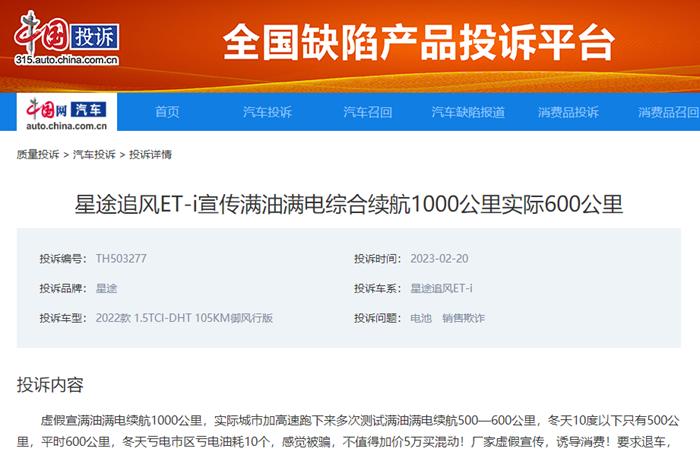Click the complaint text starting 虚假宣满油满电续航1000公里

pyautogui.click(x=348, y=431)
